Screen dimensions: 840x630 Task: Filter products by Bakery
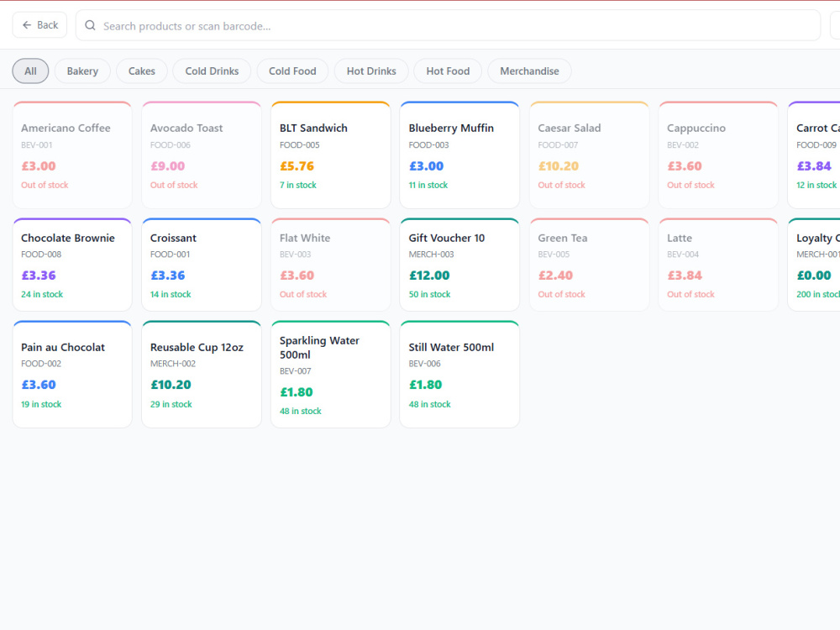(x=82, y=71)
